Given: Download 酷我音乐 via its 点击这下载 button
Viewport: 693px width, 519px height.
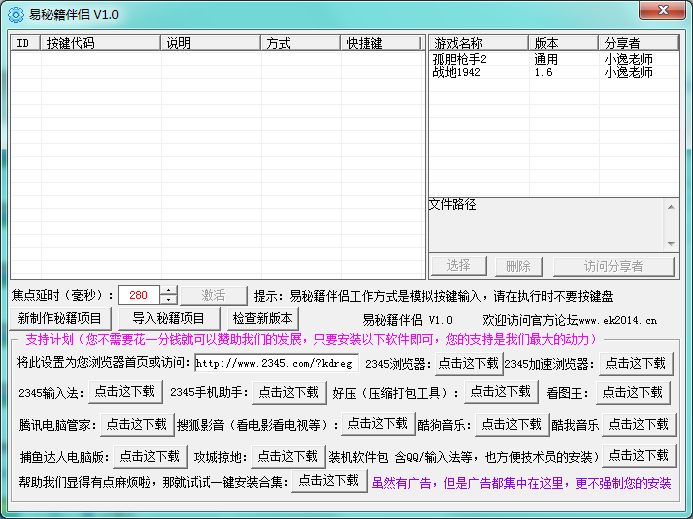Looking at the screenshot, I should click(639, 425).
